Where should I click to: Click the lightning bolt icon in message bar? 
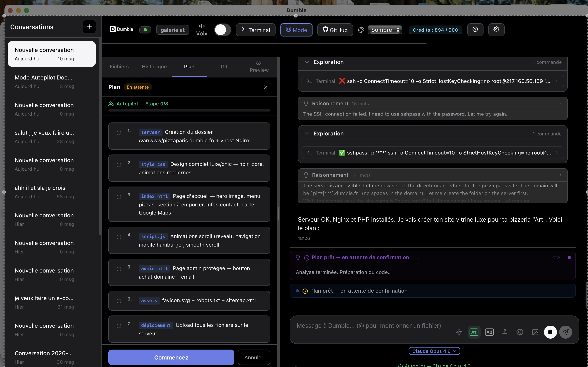point(459,332)
